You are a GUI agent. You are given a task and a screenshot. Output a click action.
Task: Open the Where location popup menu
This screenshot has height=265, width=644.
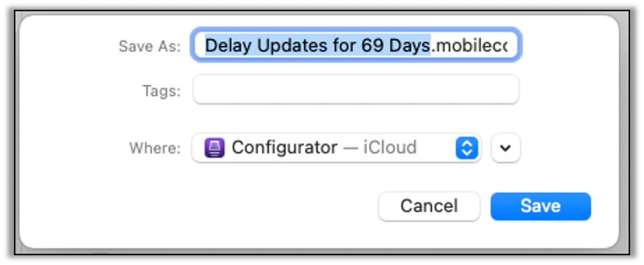(x=337, y=148)
